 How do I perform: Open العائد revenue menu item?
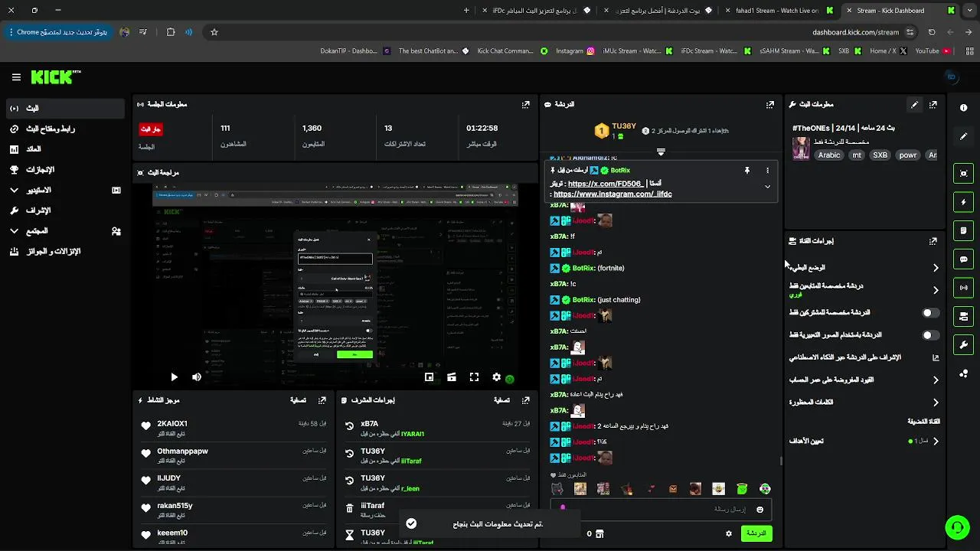coord(65,149)
